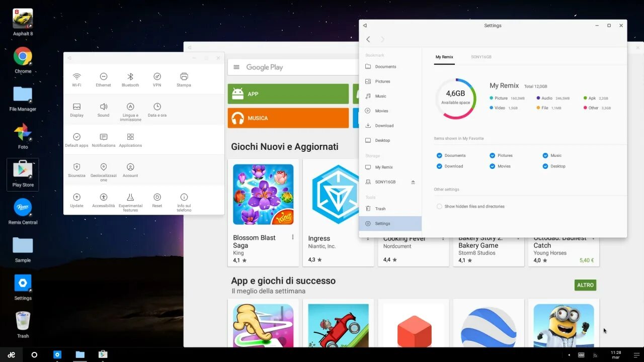Screen dimensions: 644x362
Task: Open VPN configuration
Action: coord(156,78)
